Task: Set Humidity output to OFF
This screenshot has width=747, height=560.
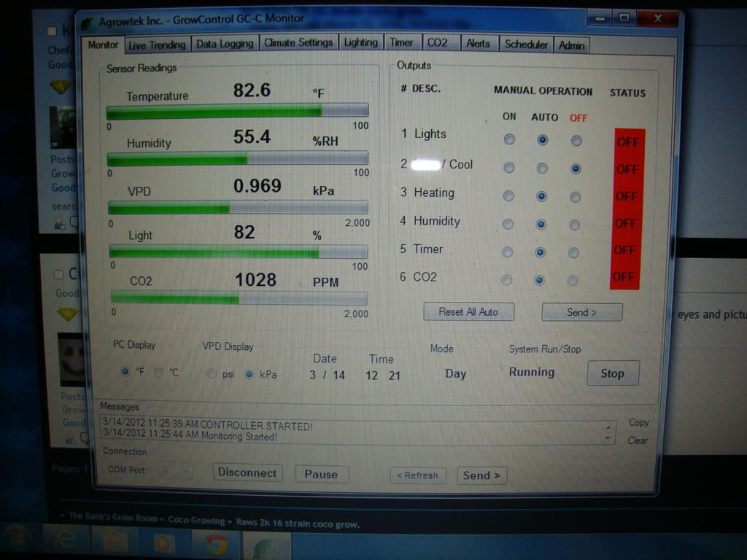Action: (x=574, y=225)
